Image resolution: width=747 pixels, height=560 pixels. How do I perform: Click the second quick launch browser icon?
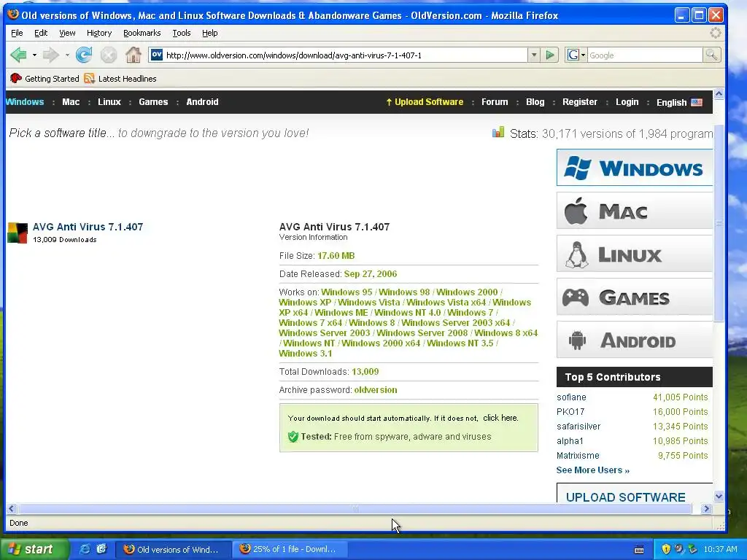point(101,549)
